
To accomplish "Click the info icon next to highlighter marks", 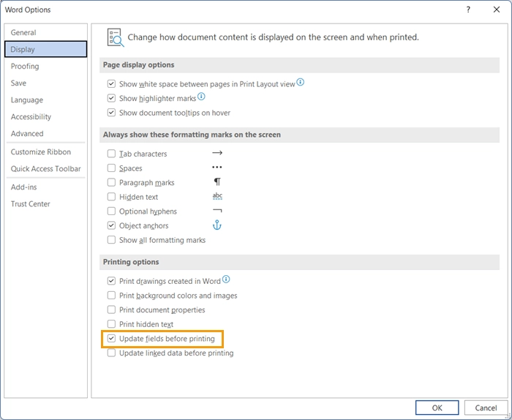I will (x=201, y=97).
